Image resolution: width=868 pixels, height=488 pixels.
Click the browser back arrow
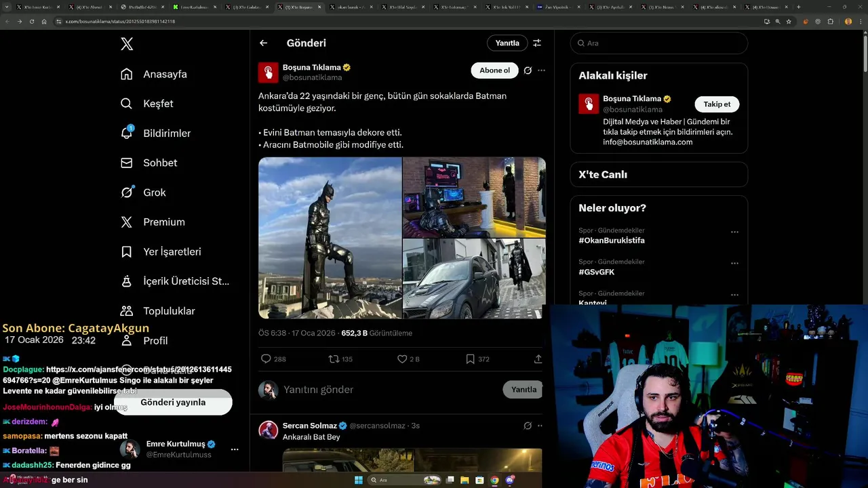click(7, 22)
